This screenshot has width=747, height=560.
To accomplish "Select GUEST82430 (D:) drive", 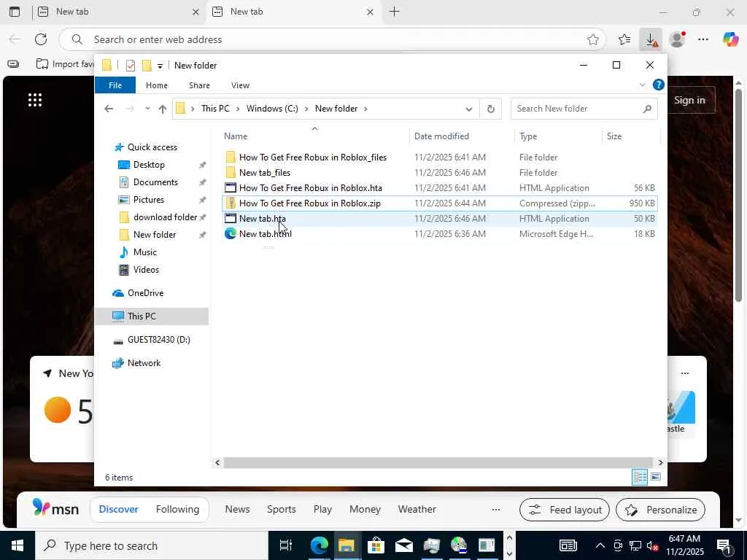I will (x=158, y=340).
